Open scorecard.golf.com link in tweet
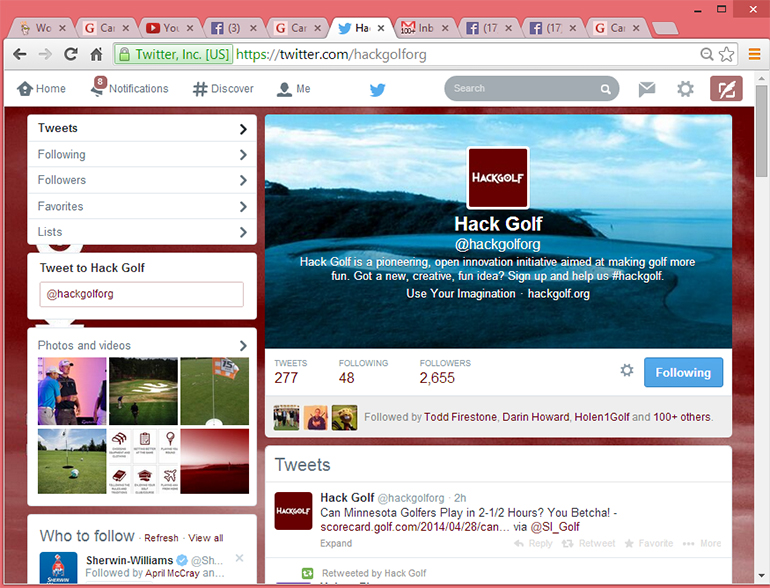Screen dimensions: 770x588 [x=415, y=527]
